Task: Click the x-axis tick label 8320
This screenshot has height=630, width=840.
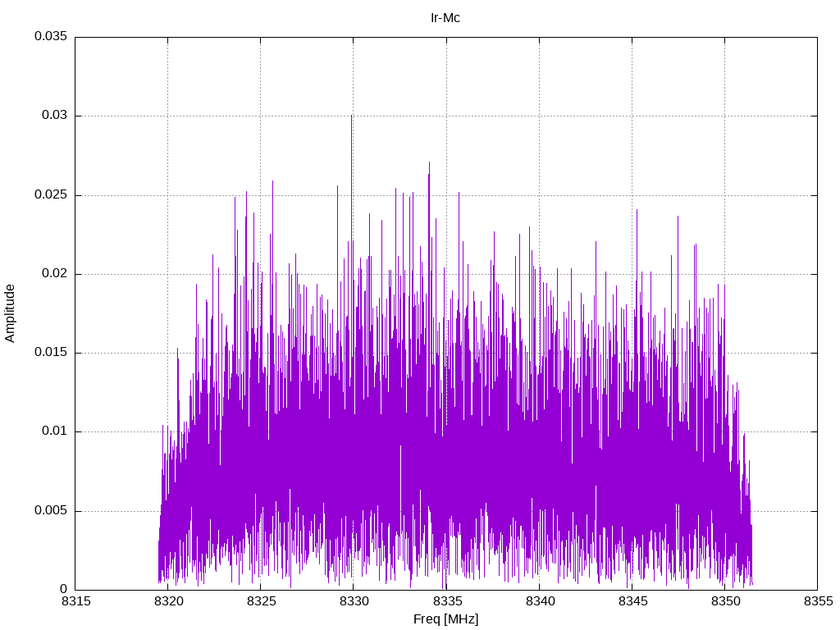Action: tap(168, 601)
